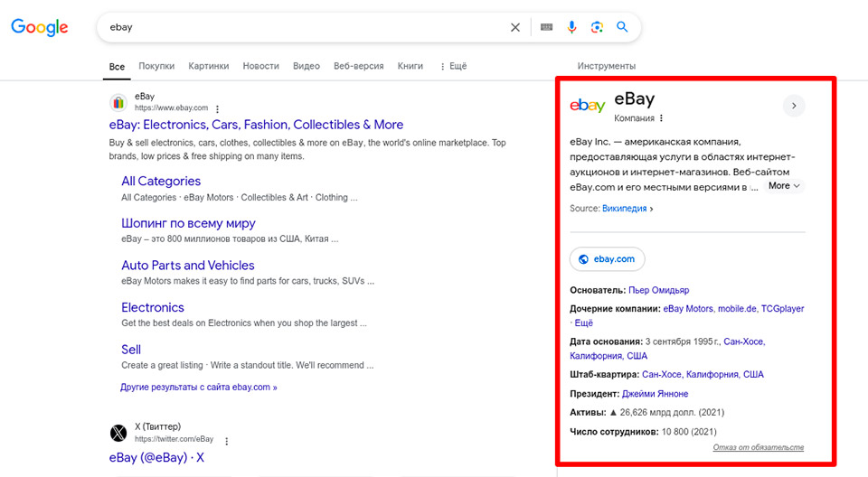This screenshot has width=868, height=477.
Task: Click headquarters link Сан-Хосе, Калифорния, США
Action: coord(703,375)
